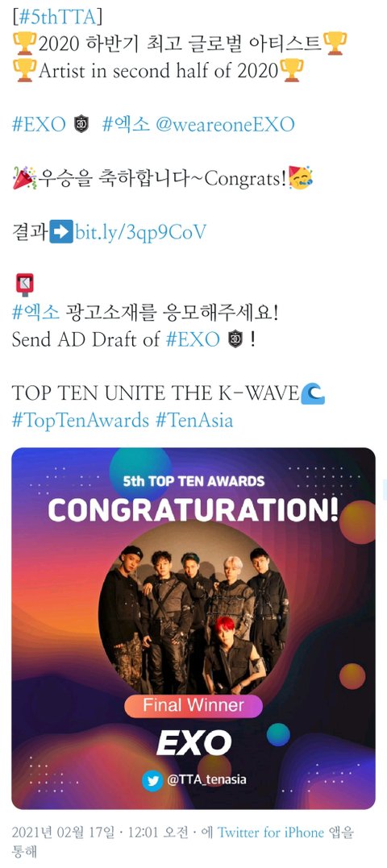Open #엑소 hashtag in the ad draft line
This screenshot has height=868, width=387.
35,314
